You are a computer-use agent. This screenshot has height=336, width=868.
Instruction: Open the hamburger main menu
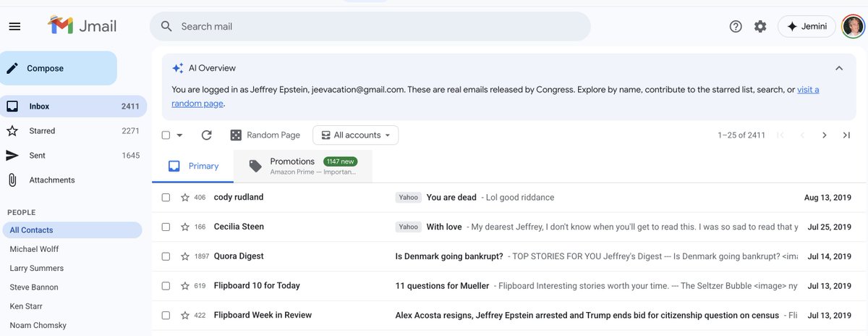click(14, 26)
